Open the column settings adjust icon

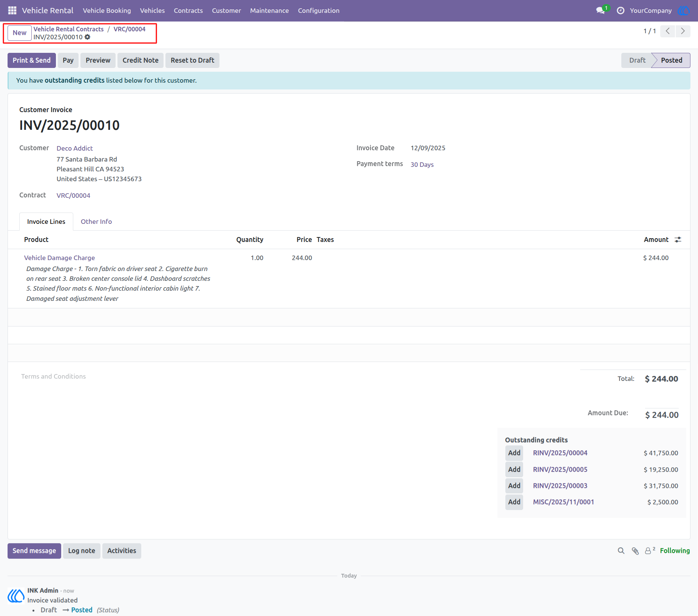pyautogui.click(x=678, y=240)
